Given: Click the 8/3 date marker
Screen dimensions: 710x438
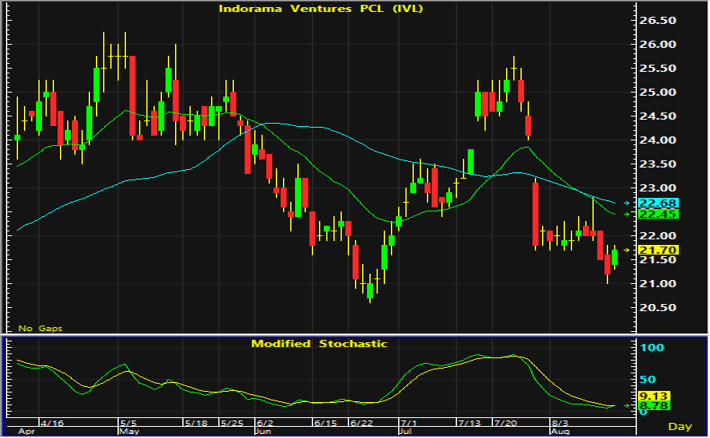Looking at the screenshot, I should (560, 423).
